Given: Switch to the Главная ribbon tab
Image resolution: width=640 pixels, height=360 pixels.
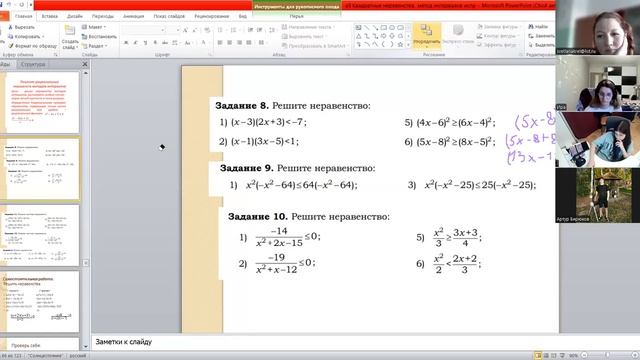Looking at the screenshot, I should pyautogui.click(x=23, y=16).
